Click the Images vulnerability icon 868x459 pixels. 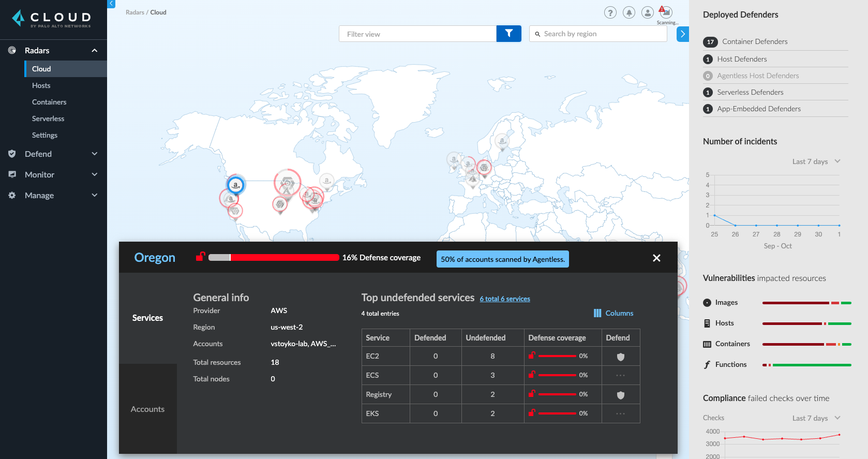pyautogui.click(x=707, y=303)
